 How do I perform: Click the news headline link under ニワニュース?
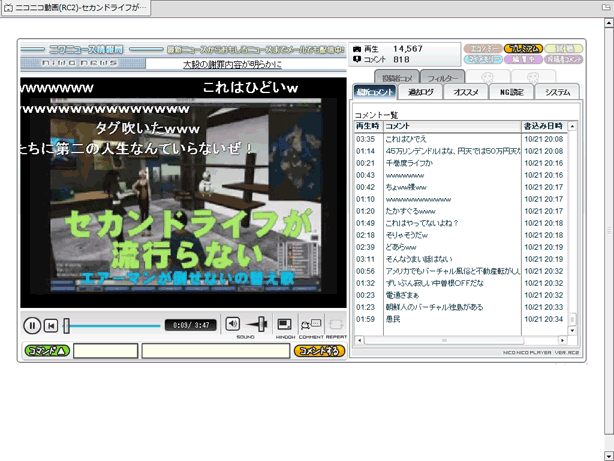click(x=232, y=65)
